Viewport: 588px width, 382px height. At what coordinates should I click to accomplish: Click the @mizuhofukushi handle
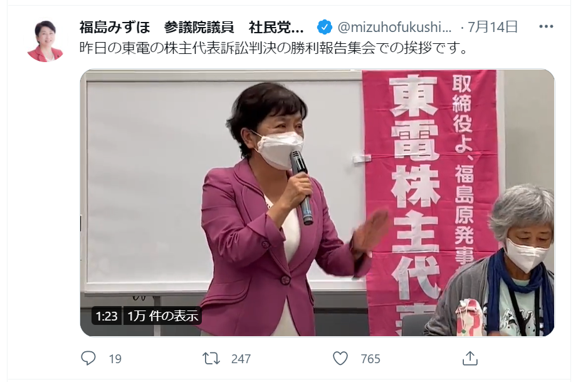coord(394,27)
